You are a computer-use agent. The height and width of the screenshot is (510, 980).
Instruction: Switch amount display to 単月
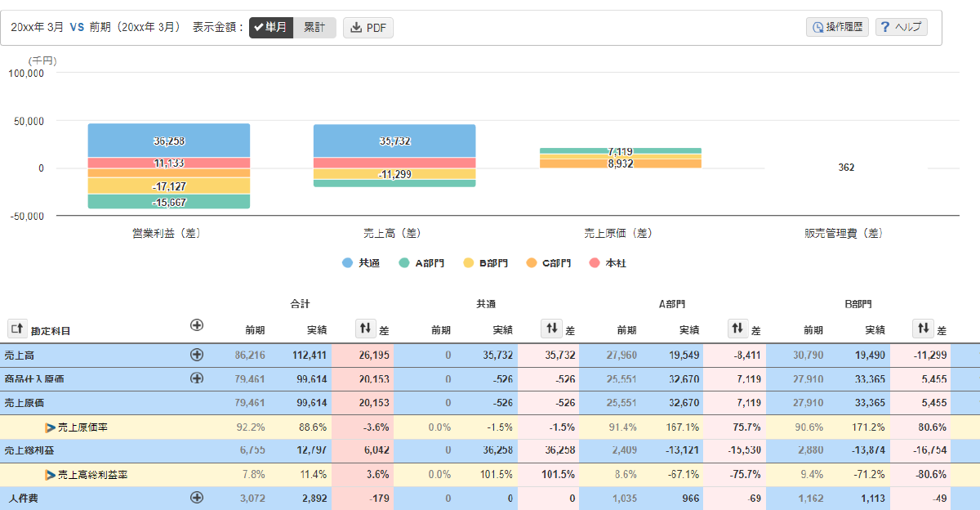[x=271, y=28]
